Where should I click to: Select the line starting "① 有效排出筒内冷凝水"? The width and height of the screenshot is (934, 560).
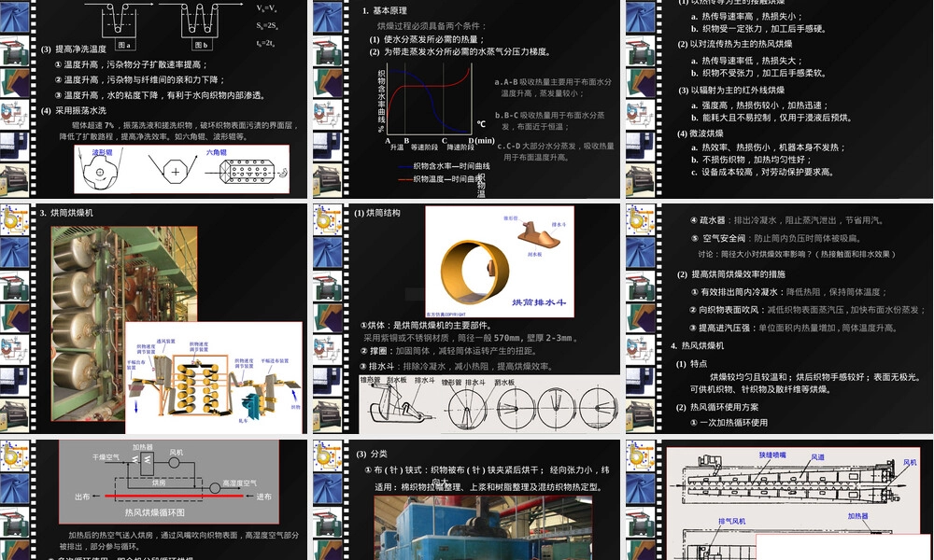pyautogui.click(x=788, y=292)
